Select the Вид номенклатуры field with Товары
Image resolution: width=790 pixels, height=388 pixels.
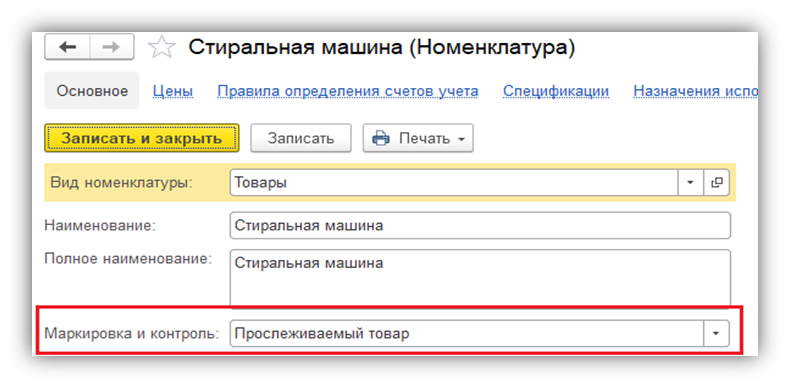coord(454,182)
